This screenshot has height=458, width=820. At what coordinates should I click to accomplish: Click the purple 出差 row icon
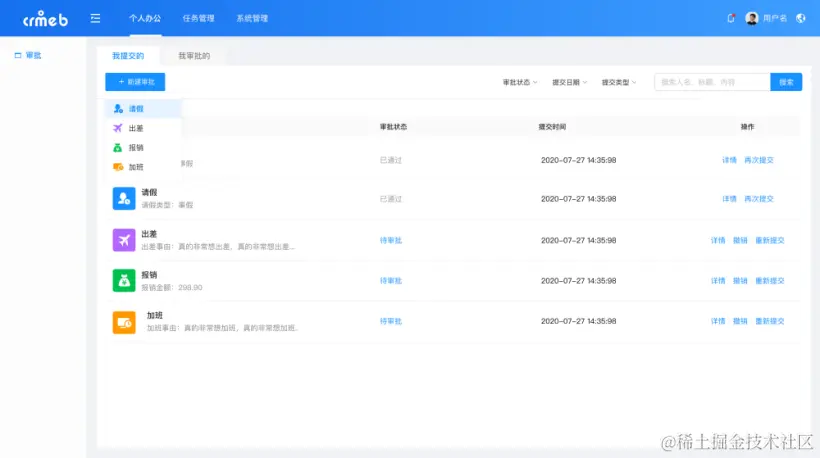coord(124,240)
